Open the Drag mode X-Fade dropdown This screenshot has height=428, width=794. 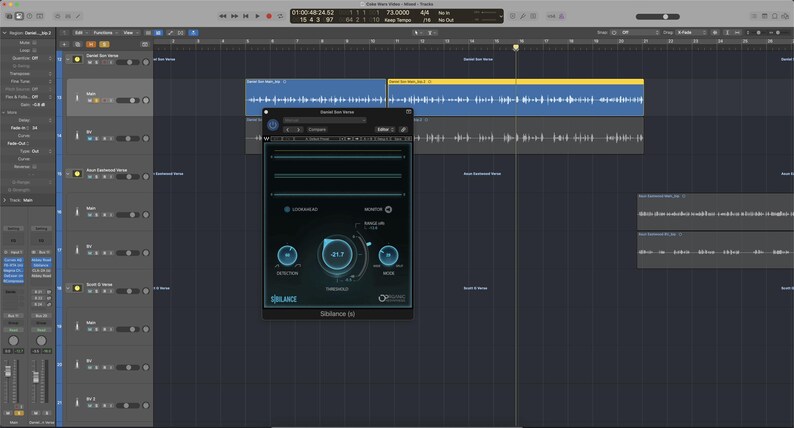[690, 32]
